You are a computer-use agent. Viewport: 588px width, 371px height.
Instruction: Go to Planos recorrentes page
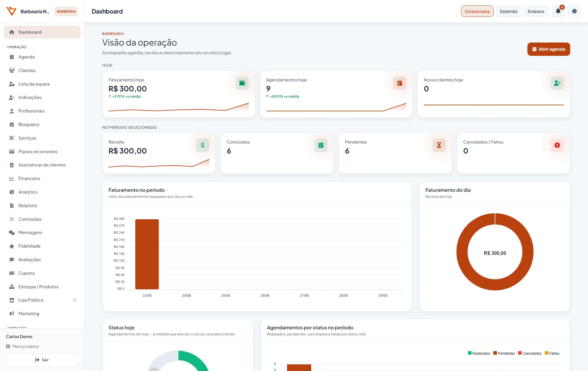(42, 152)
